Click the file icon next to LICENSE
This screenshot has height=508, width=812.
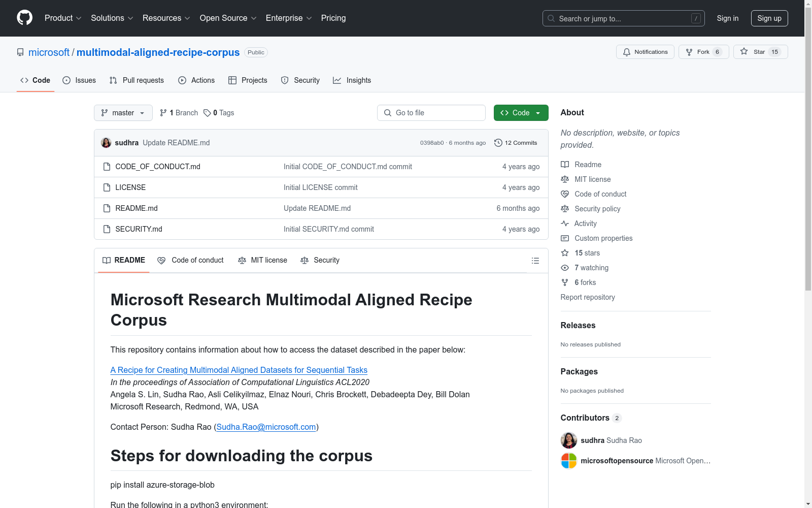[107, 187]
